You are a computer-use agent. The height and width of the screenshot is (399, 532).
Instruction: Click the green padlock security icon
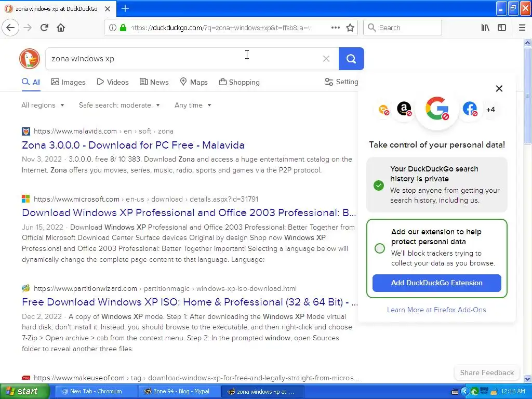click(123, 28)
